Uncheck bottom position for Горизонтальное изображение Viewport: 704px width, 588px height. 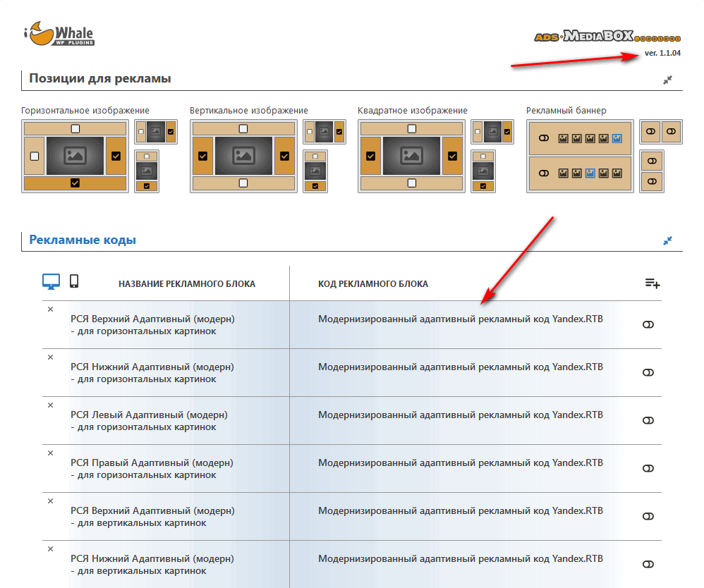tap(75, 183)
